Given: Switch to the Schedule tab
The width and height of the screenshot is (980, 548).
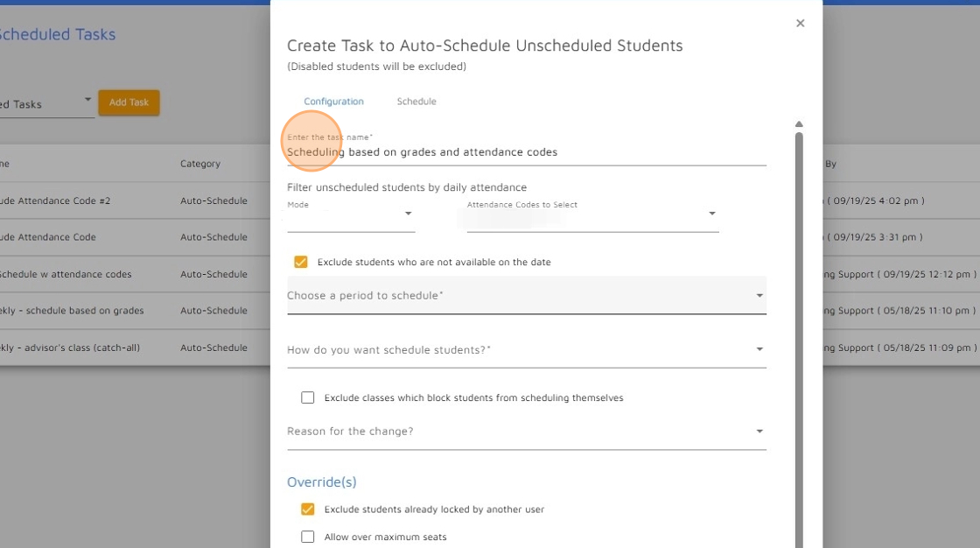Looking at the screenshot, I should click(x=416, y=102).
